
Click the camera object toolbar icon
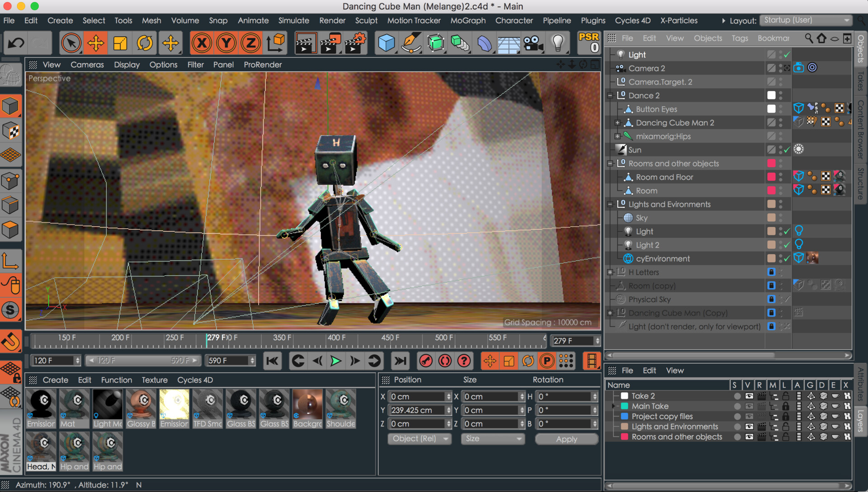coord(533,43)
